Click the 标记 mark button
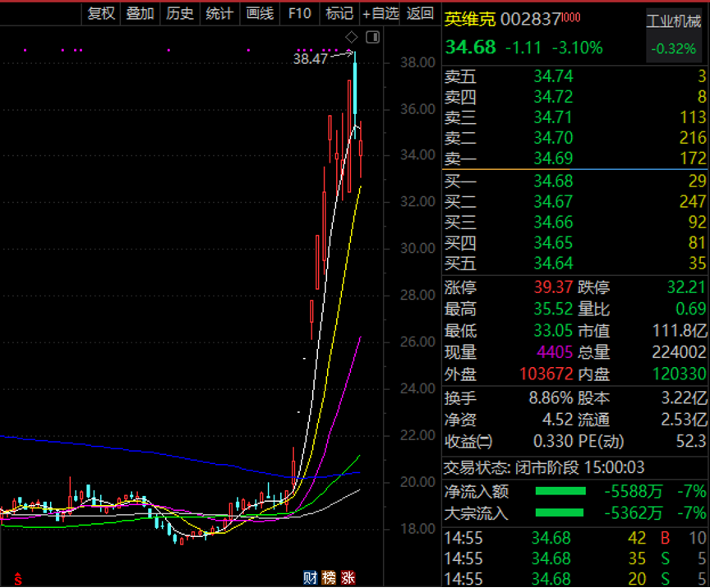This screenshot has width=710, height=588. pos(339,13)
